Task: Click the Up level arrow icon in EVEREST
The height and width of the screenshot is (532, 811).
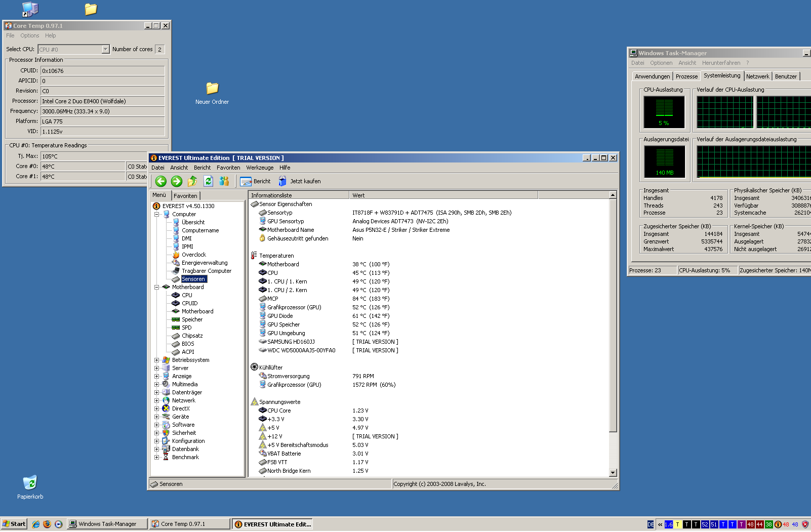Action: coord(192,181)
